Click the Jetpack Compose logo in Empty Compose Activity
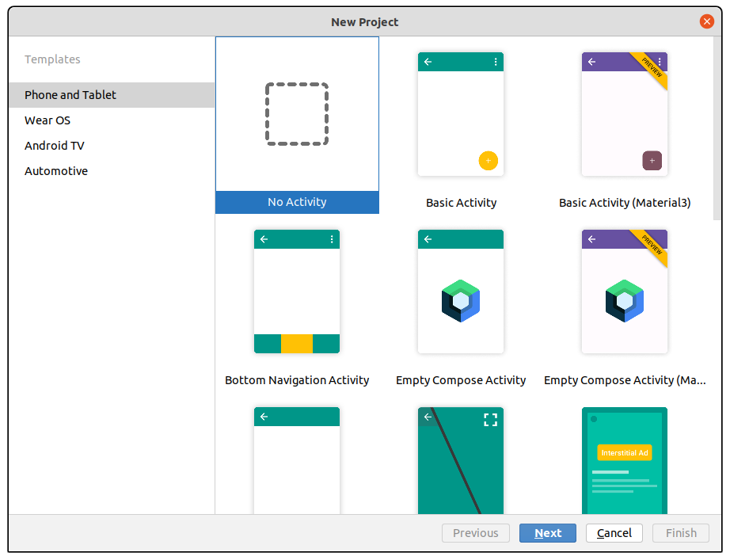This screenshot has height=560, width=730. point(461,301)
